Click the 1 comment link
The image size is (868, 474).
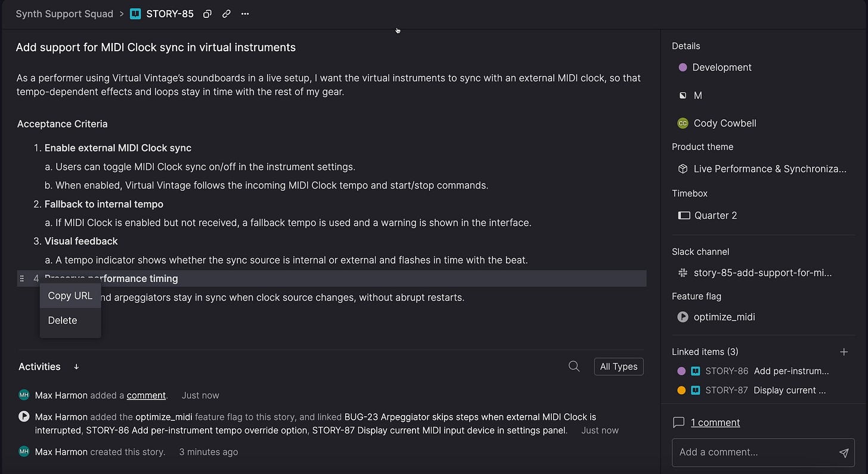click(x=715, y=422)
